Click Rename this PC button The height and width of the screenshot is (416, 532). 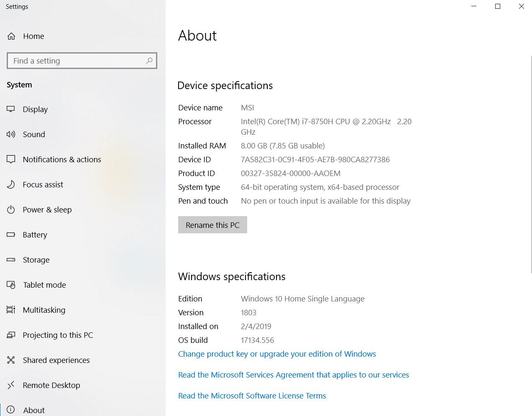(212, 225)
